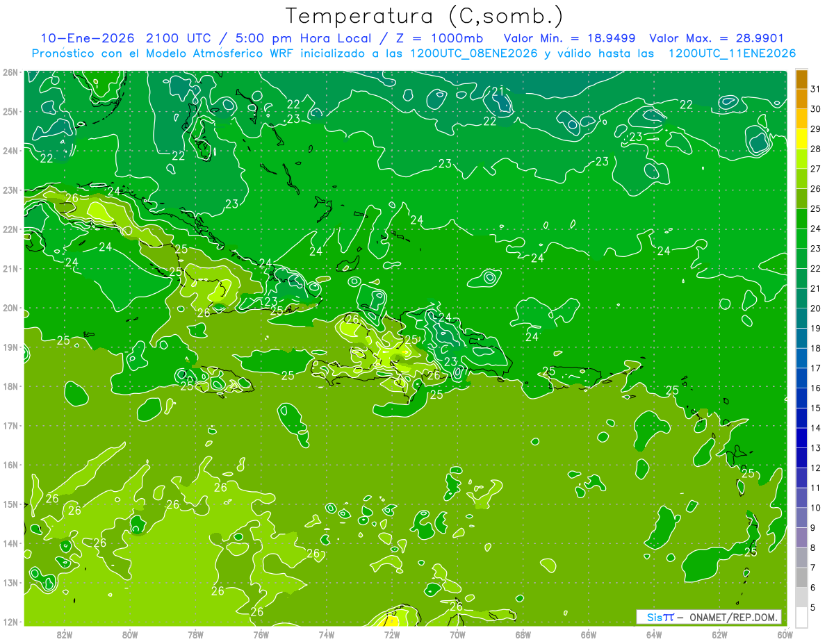Click colorbar swatch between 24 and 25
This screenshot has width=834, height=644.
801,219
